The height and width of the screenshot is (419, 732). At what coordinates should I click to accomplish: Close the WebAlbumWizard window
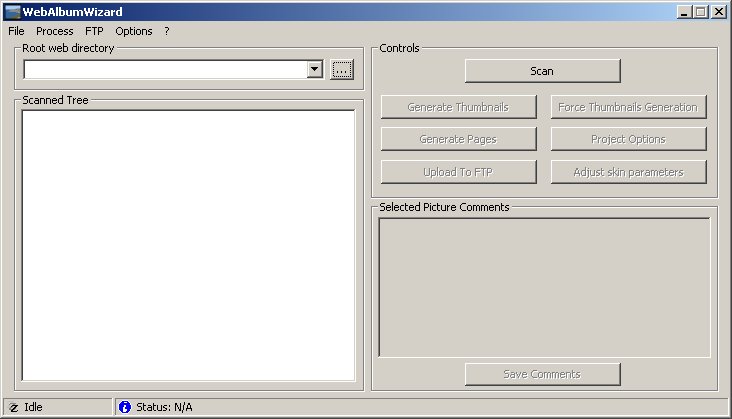click(718, 12)
